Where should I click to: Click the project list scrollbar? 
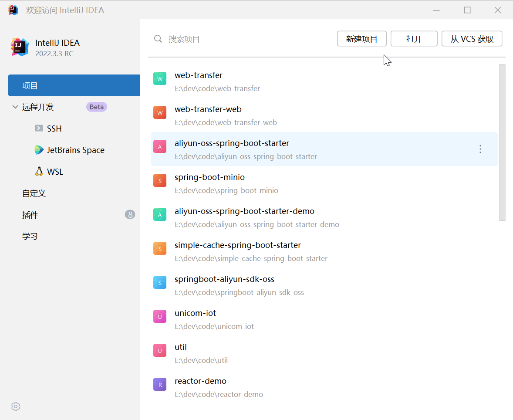[502, 142]
